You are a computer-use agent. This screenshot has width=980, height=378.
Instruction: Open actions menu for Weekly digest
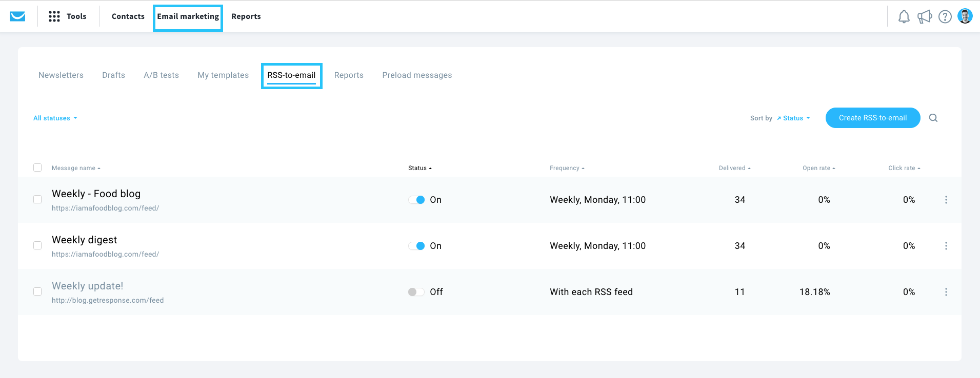(x=946, y=246)
